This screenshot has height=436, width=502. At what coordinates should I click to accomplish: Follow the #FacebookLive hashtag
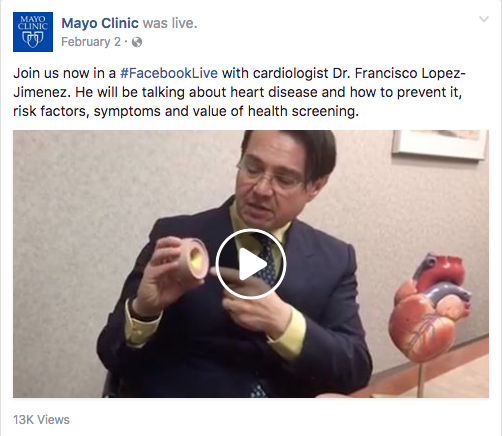tap(169, 73)
